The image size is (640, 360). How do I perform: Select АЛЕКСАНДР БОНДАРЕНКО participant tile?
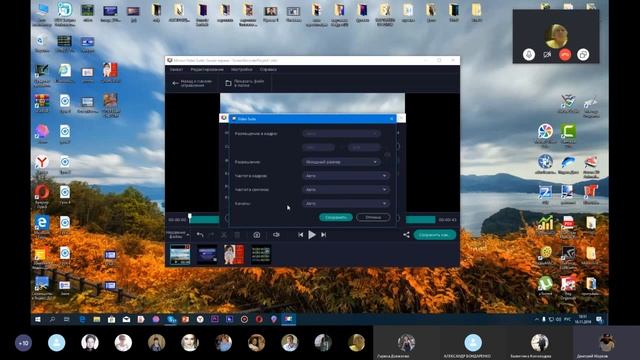click(473, 343)
